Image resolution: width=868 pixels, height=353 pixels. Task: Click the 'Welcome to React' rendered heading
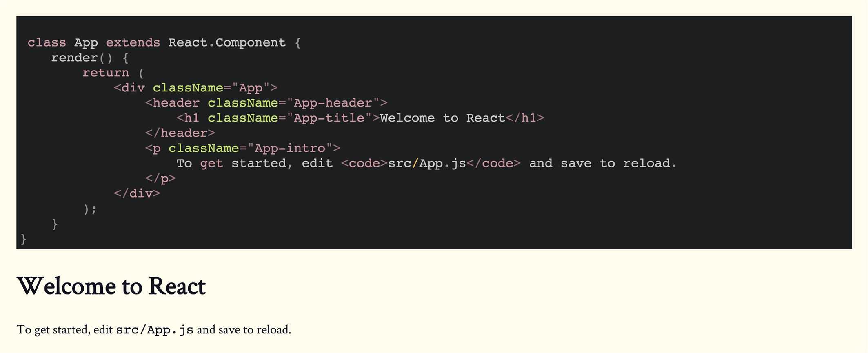[x=111, y=286]
